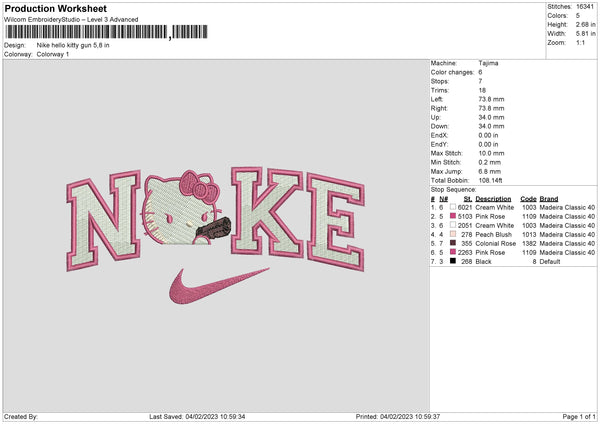Image resolution: width=600 pixels, height=424 pixels.
Task: Click the "Stop Sequence:" heading
Action: click(453, 189)
